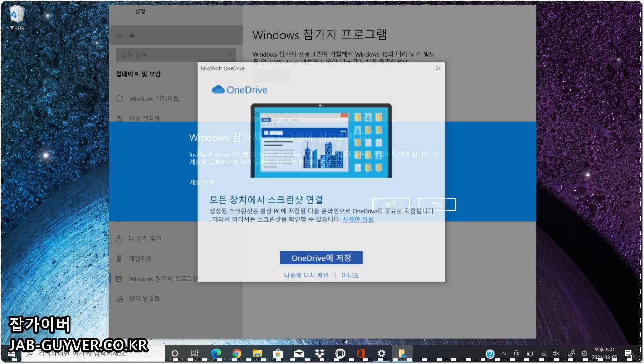
Task: Launch Microsoft Edge from taskbar
Action: tap(216, 354)
